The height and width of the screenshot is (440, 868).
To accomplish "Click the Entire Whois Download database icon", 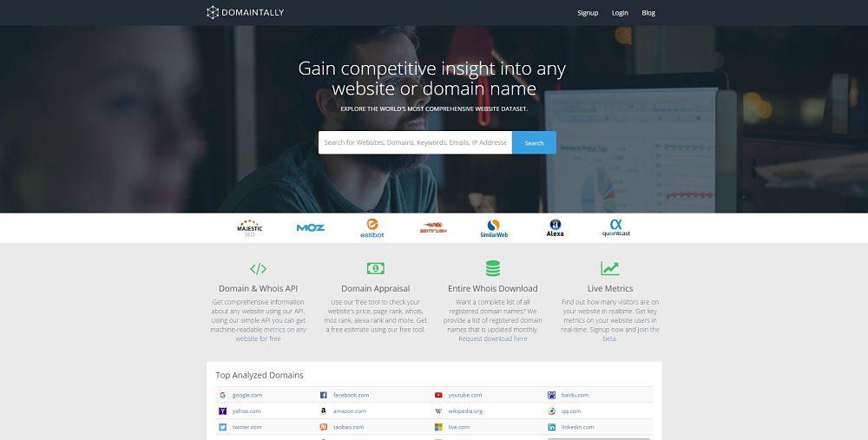I will click(492, 269).
